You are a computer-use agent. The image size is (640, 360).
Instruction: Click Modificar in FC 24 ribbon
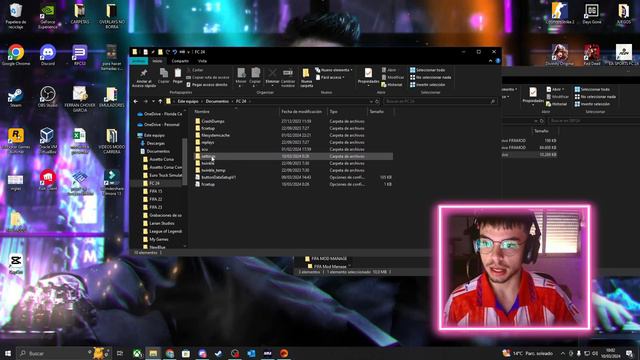click(392, 77)
